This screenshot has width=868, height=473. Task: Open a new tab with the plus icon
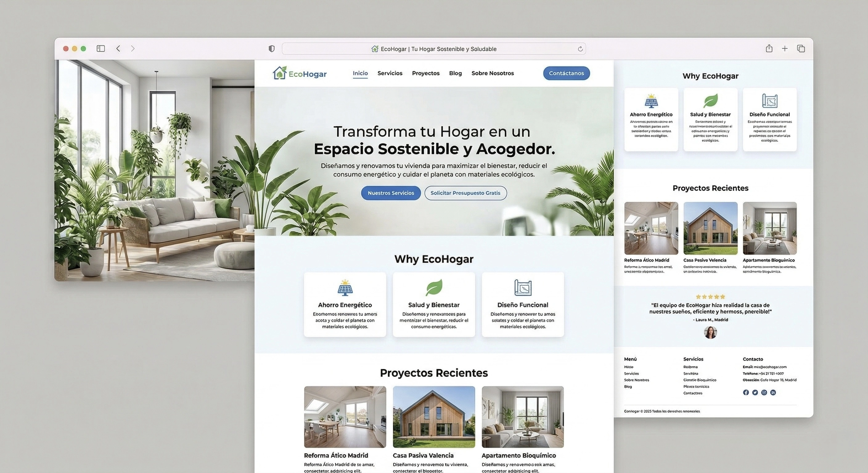(785, 48)
